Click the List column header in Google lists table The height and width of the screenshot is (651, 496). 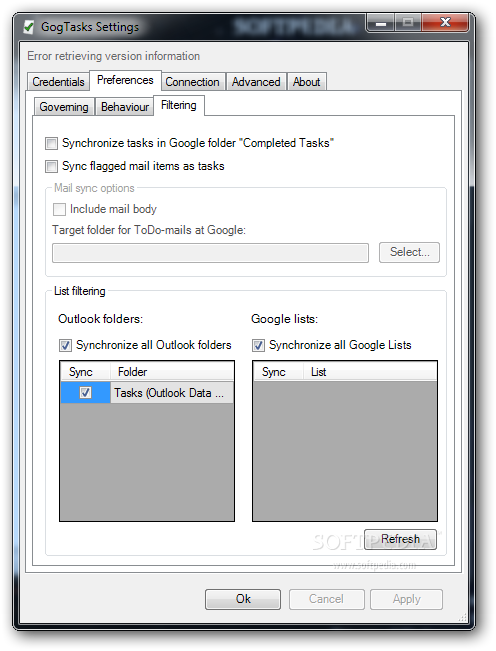[x=369, y=372]
